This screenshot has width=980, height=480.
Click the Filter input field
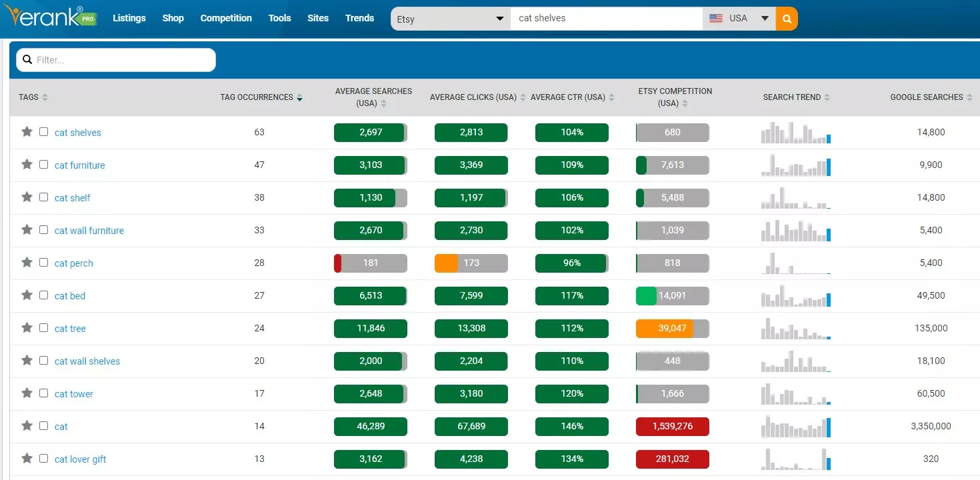[x=116, y=60]
